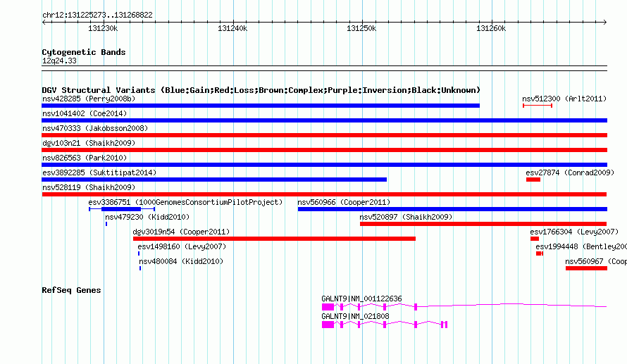Open esv1498160 (Levy2007) label

182,246
